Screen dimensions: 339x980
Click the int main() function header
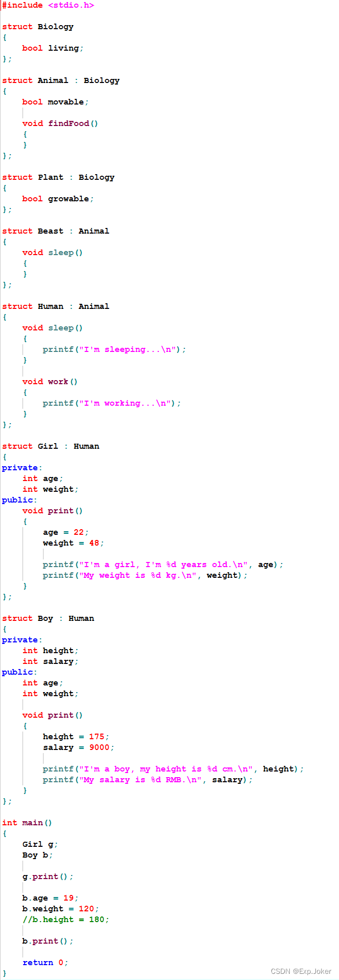pyautogui.click(x=27, y=823)
